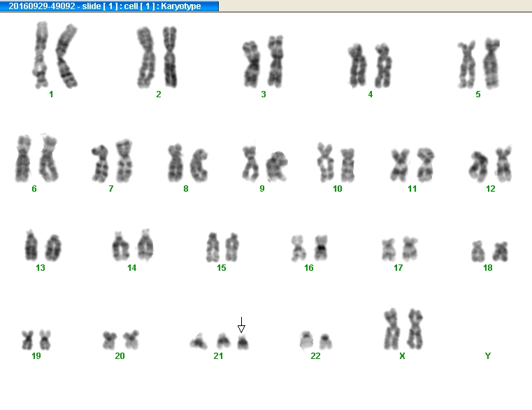The height and width of the screenshot is (410, 532).
Task: Click the chromosome 2 pair image
Action: click(x=157, y=57)
